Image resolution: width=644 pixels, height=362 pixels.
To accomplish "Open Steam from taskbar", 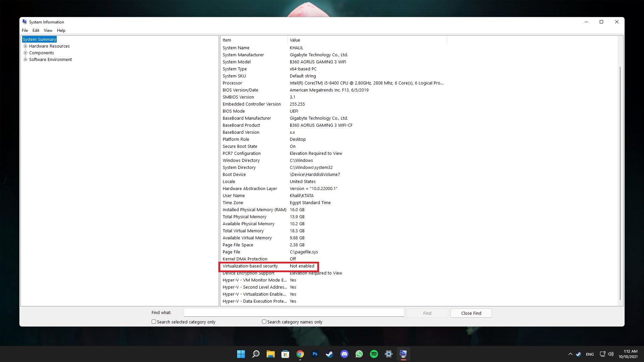I will 329,354.
